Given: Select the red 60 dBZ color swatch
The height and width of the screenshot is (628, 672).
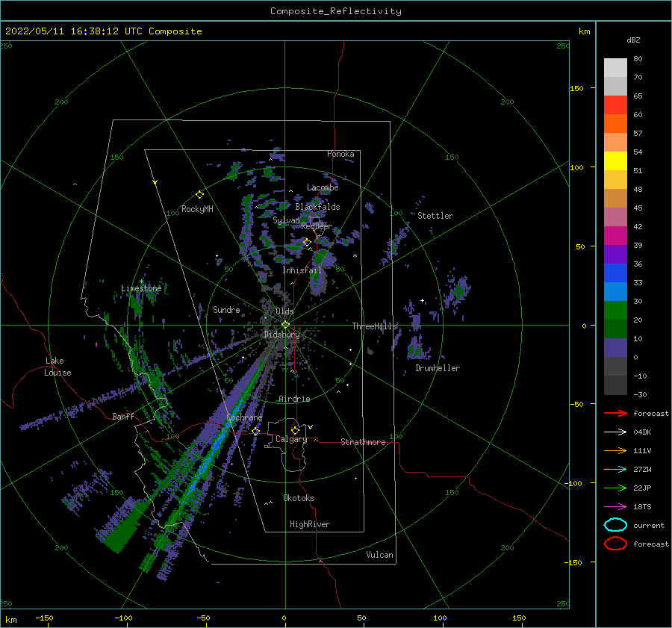Looking at the screenshot, I should [615, 105].
